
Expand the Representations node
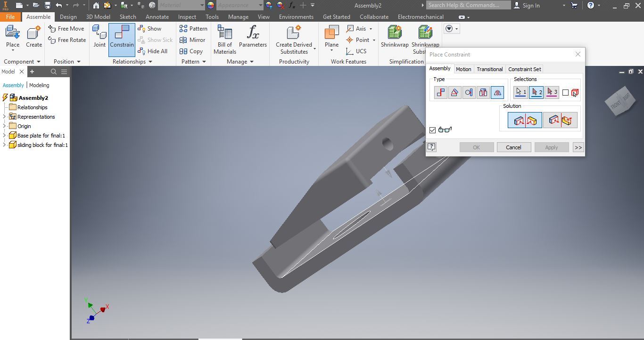5,117
